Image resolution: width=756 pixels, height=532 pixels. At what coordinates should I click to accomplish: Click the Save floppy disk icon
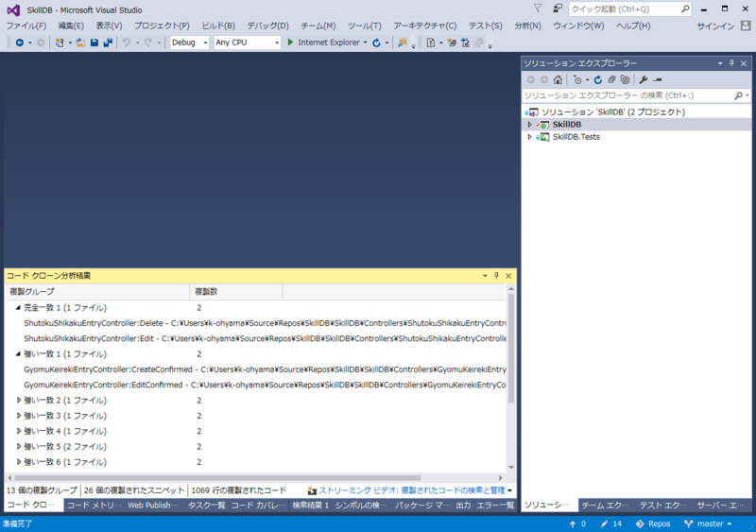(94, 43)
